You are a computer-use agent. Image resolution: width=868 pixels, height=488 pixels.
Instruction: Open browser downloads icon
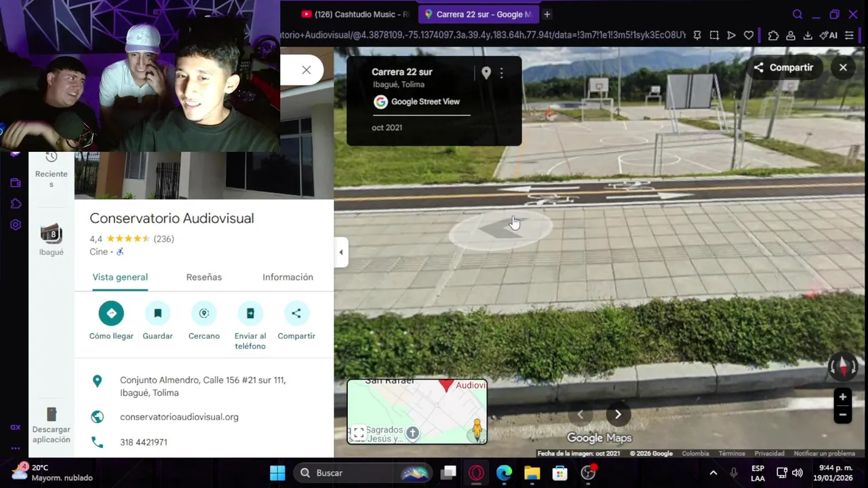point(808,35)
